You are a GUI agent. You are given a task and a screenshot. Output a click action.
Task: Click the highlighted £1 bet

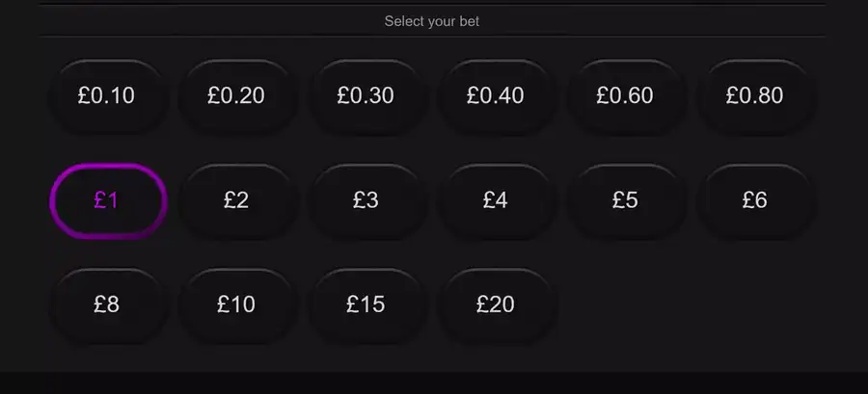coord(108,200)
